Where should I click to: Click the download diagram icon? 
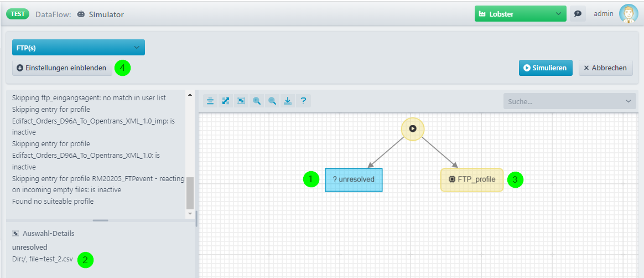[288, 101]
